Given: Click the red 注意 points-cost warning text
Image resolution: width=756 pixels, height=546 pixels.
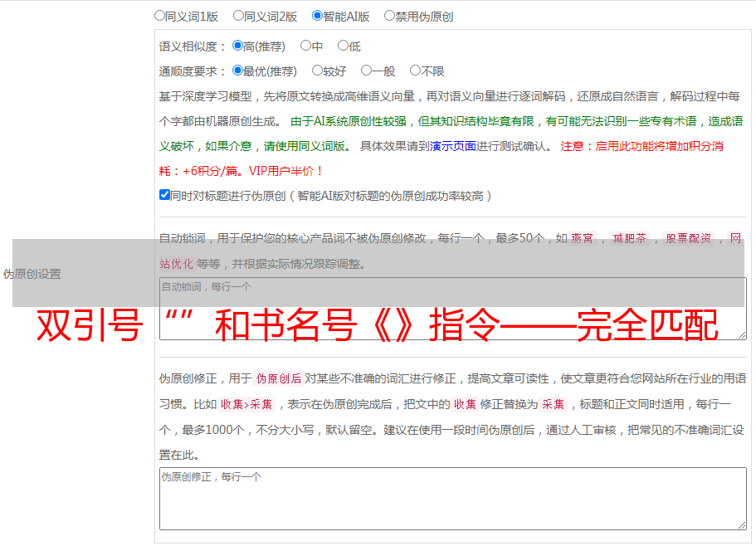Looking at the screenshot, I should pyautogui.click(x=441, y=158).
